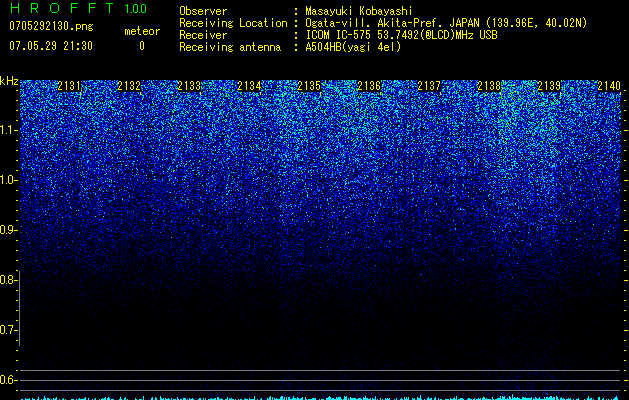
Task: Click the 2134 time marker
Action: 249,86
